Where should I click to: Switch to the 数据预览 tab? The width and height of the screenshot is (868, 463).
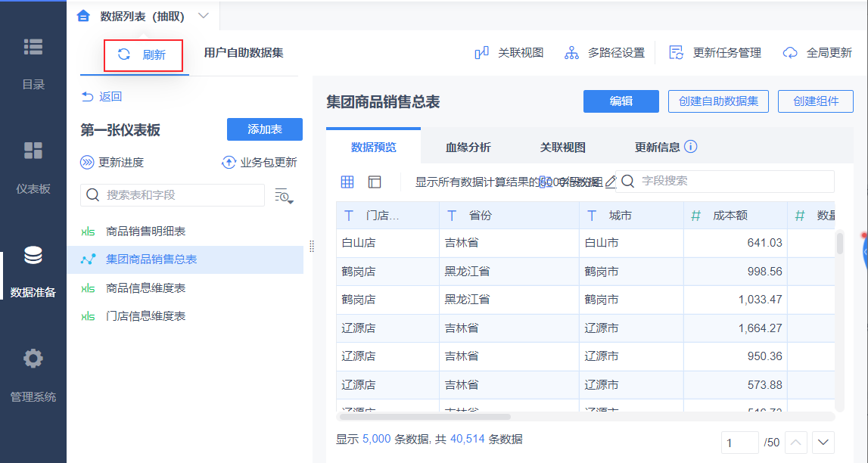pyautogui.click(x=374, y=147)
